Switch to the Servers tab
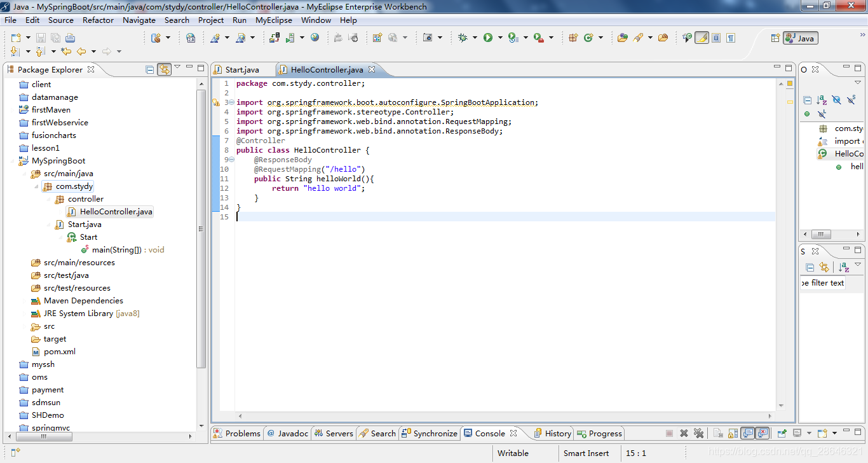Image resolution: width=868 pixels, height=463 pixels. click(334, 433)
